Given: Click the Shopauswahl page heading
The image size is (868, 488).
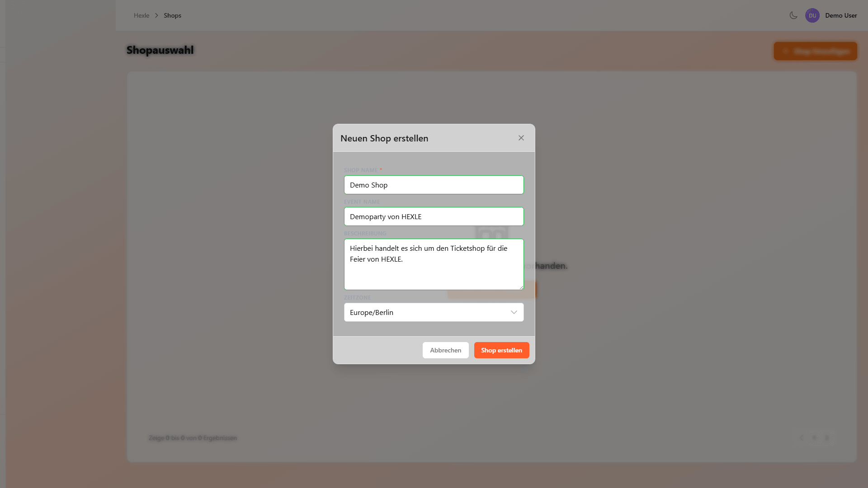Looking at the screenshot, I should (x=160, y=50).
